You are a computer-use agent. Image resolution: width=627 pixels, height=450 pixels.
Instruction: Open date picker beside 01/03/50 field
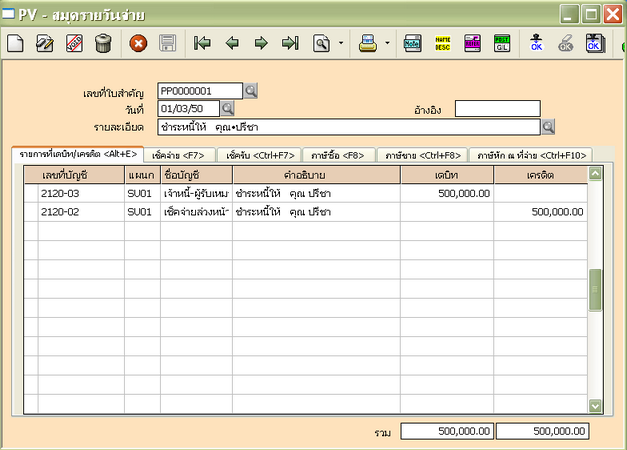[227, 108]
